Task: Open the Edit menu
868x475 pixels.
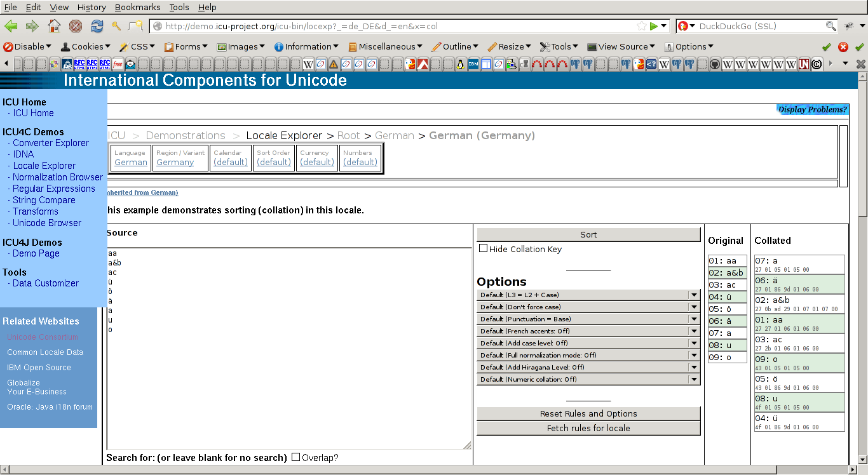Action: pos(33,7)
